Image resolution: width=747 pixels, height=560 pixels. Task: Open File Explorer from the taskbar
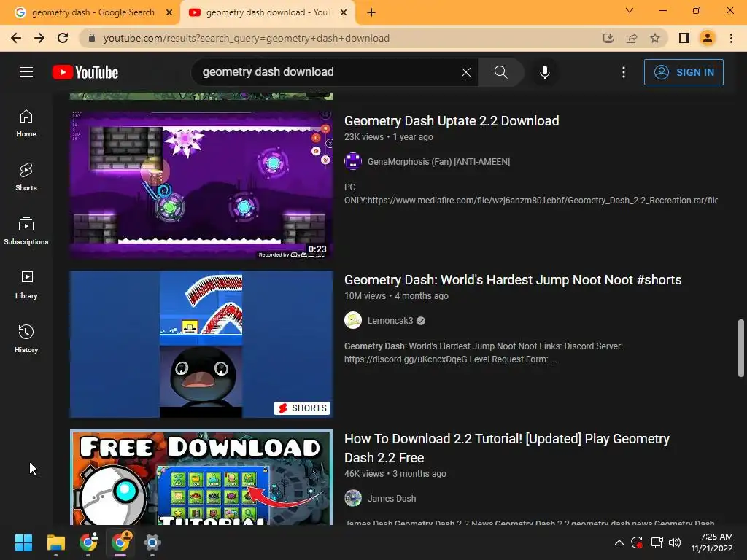pos(55,542)
